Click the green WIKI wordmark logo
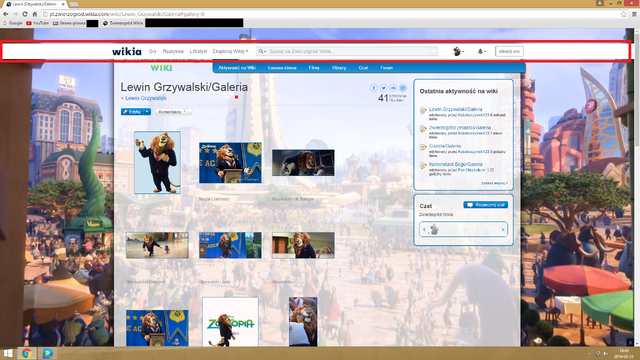 click(161, 67)
